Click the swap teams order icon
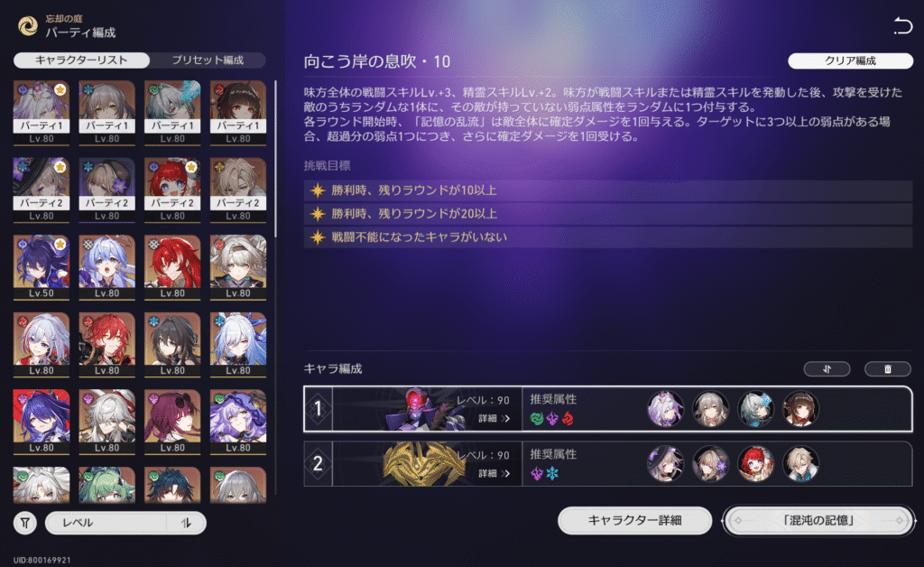The image size is (924, 567). click(x=827, y=369)
